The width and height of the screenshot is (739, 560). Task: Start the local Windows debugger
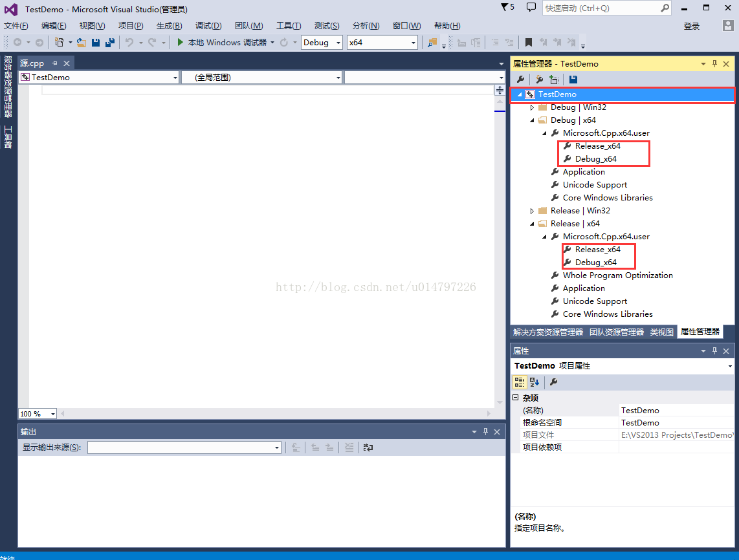coord(222,43)
